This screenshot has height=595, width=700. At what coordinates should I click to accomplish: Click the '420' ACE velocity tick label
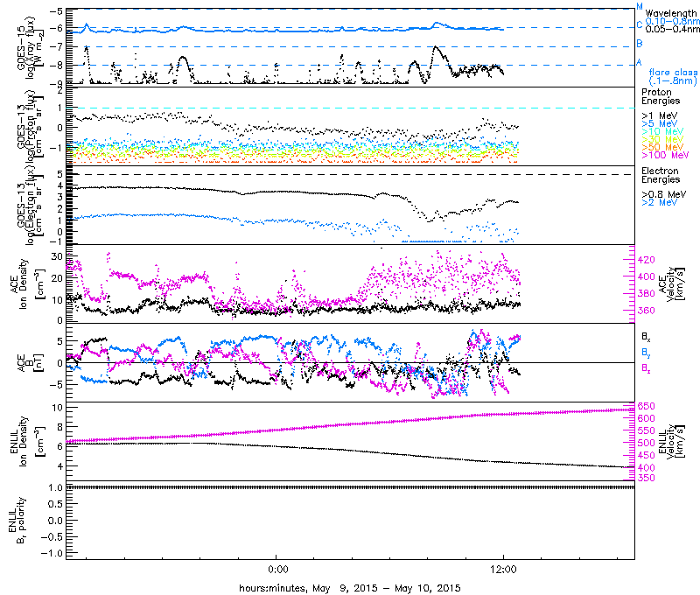coord(646,260)
